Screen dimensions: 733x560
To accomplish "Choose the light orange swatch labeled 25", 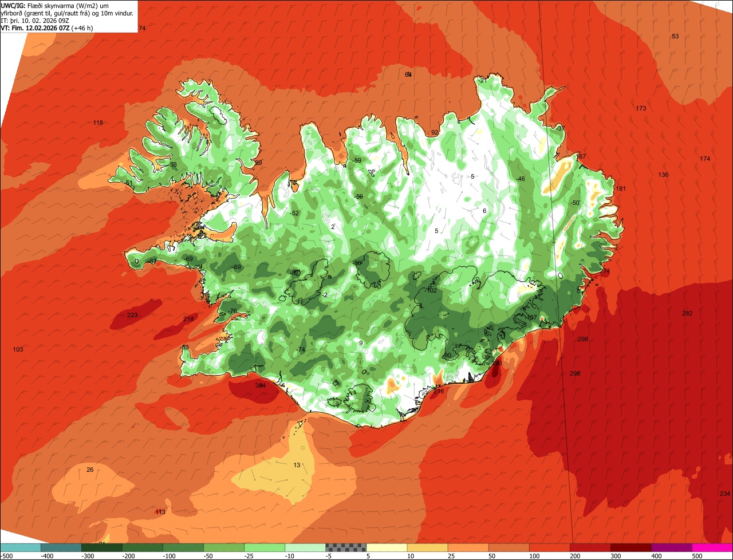I will 467,547.
